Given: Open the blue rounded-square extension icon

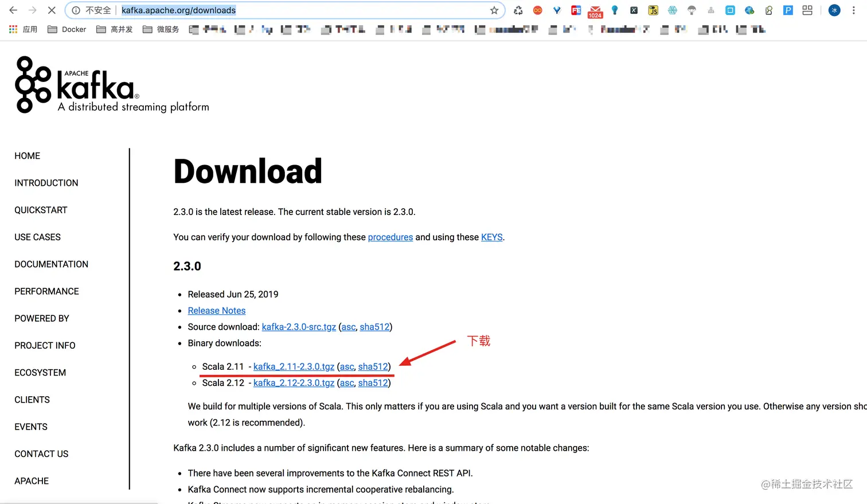Looking at the screenshot, I should [730, 10].
